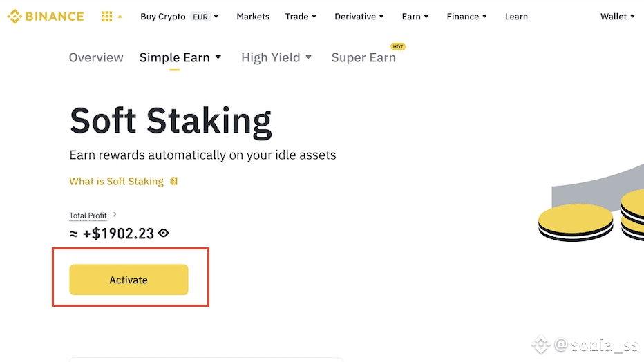Viewport: 644px width, 362px height.
Task: Click the guide icon beside What is Soft Staking
Action: tap(174, 182)
